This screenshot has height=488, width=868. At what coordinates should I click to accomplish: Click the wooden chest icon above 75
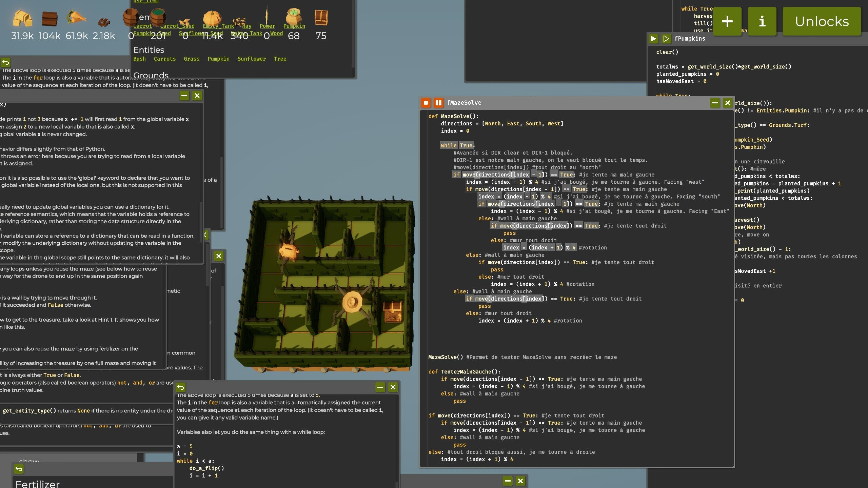[321, 18]
